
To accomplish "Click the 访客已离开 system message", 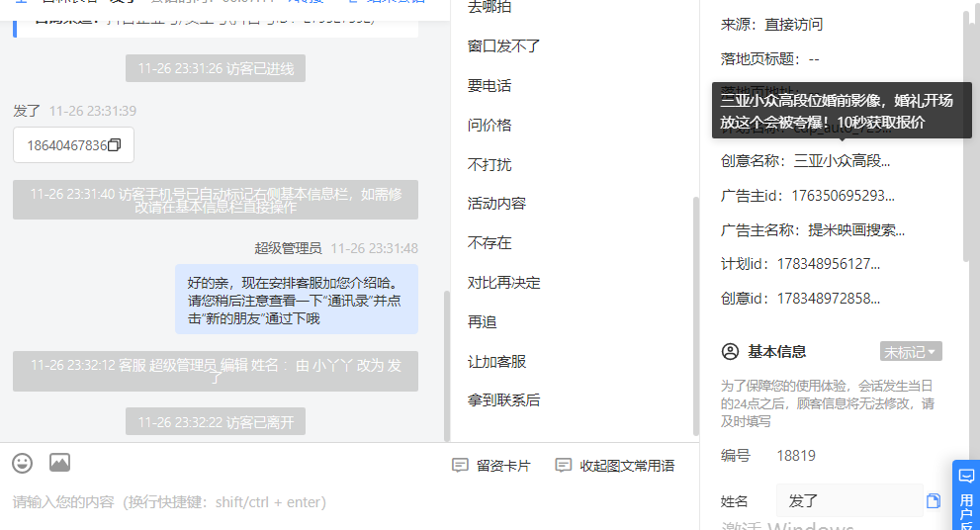I will (x=216, y=422).
